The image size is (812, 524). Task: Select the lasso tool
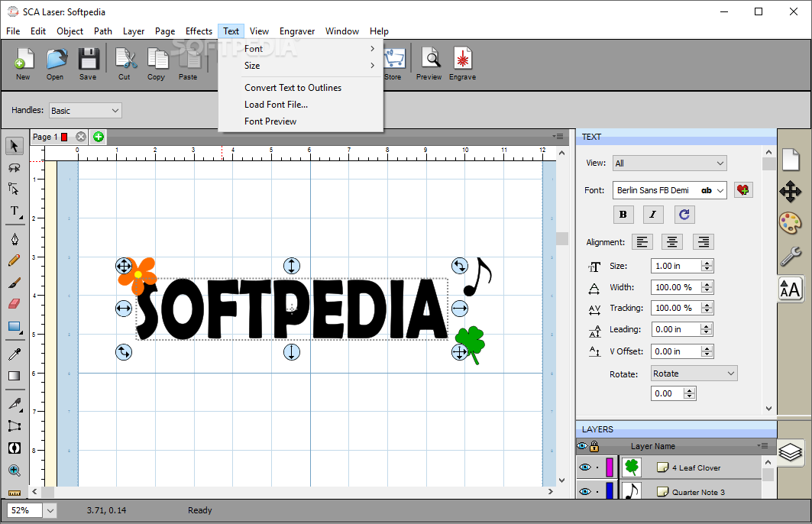pyautogui.click(x=15, y=168)
